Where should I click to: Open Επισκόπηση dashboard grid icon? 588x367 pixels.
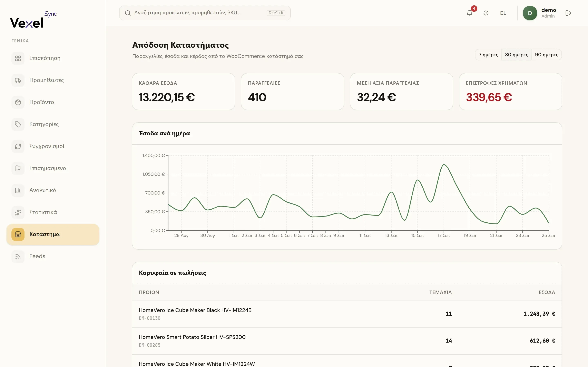coord(18,58)
